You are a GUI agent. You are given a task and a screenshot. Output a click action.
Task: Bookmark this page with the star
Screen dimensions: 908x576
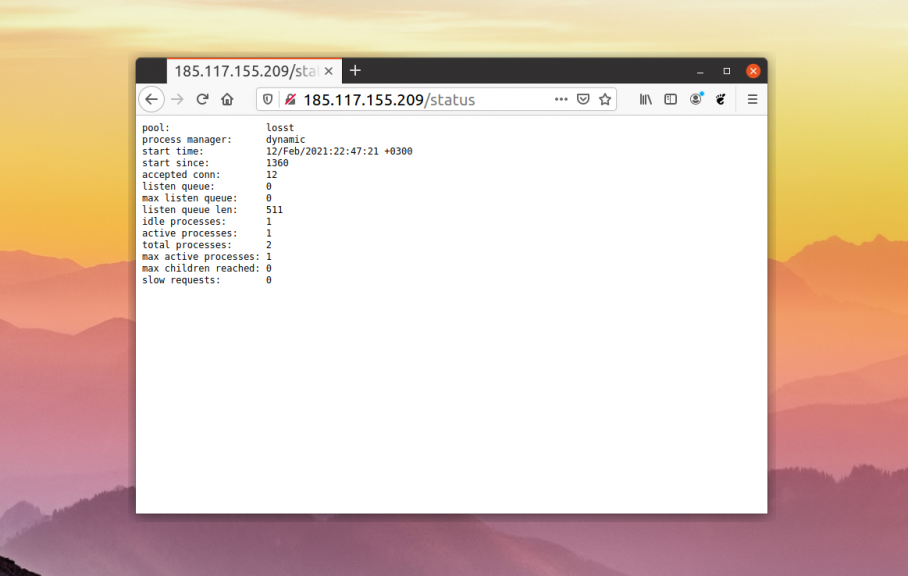coord(605,100)
